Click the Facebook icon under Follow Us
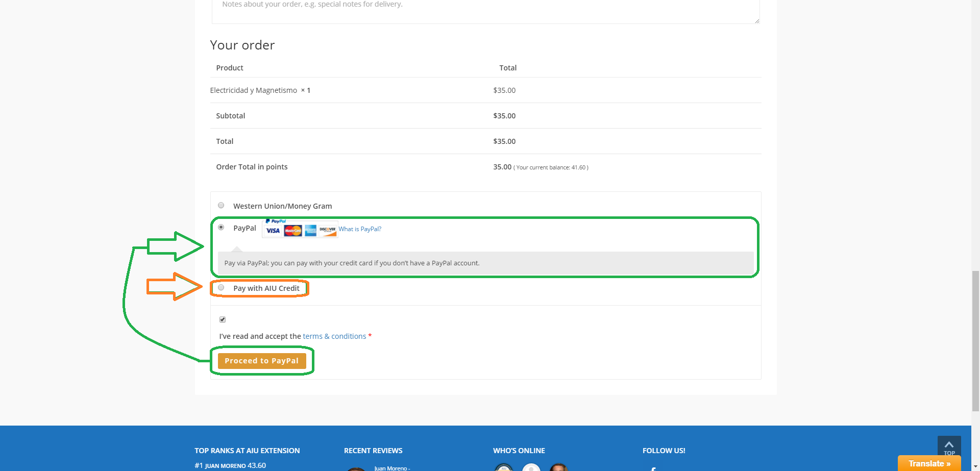This screenshot has width=980, height=471. 653,468
